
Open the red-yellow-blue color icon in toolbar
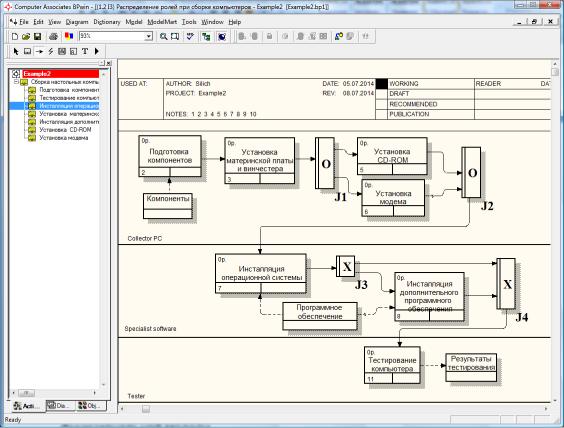click(x=69, y=36)
